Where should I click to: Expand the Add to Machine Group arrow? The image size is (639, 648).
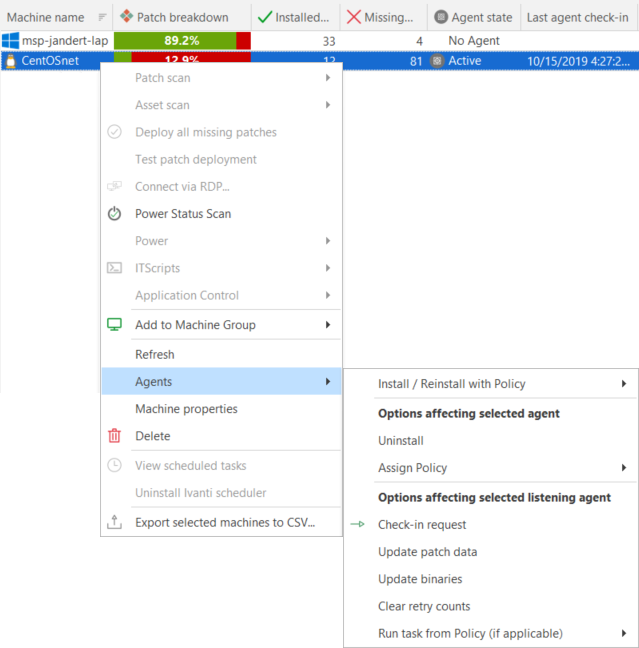click(328, 325)
